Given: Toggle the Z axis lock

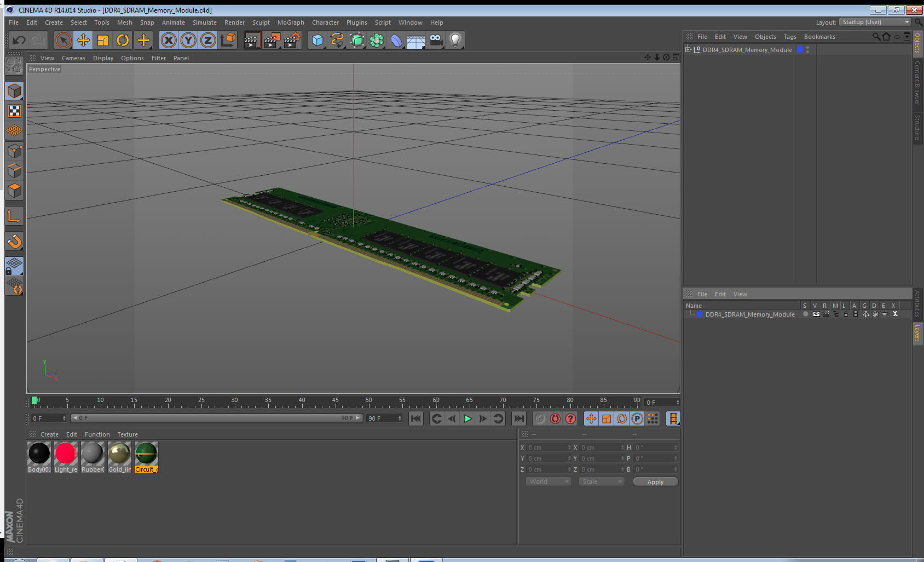Looking at the screenshot, I should (x=208, y=40).
